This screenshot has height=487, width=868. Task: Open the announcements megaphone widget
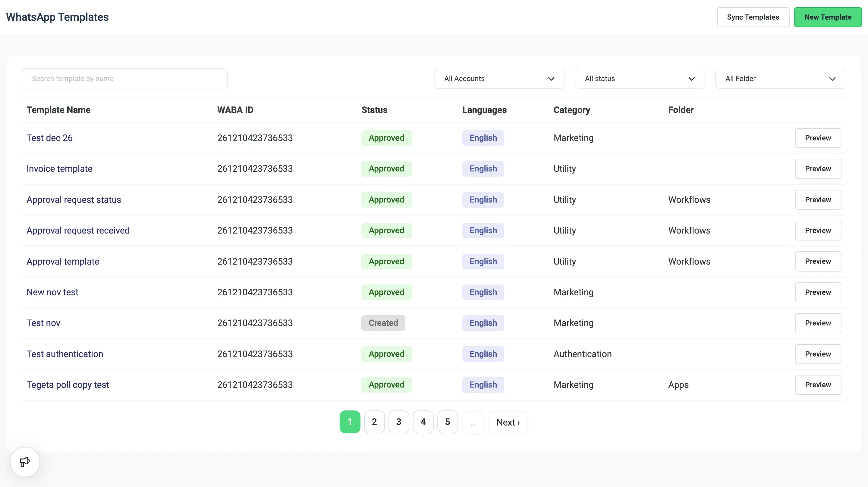[25, 461]
